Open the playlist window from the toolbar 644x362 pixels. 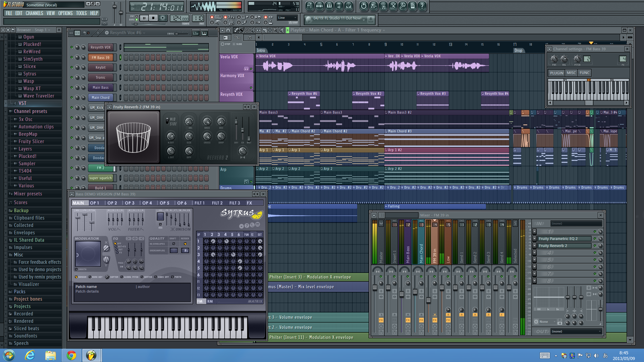[310, 6]
